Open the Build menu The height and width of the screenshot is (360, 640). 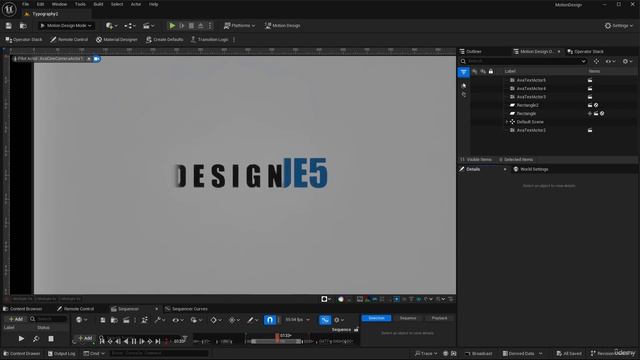(98, 4)
